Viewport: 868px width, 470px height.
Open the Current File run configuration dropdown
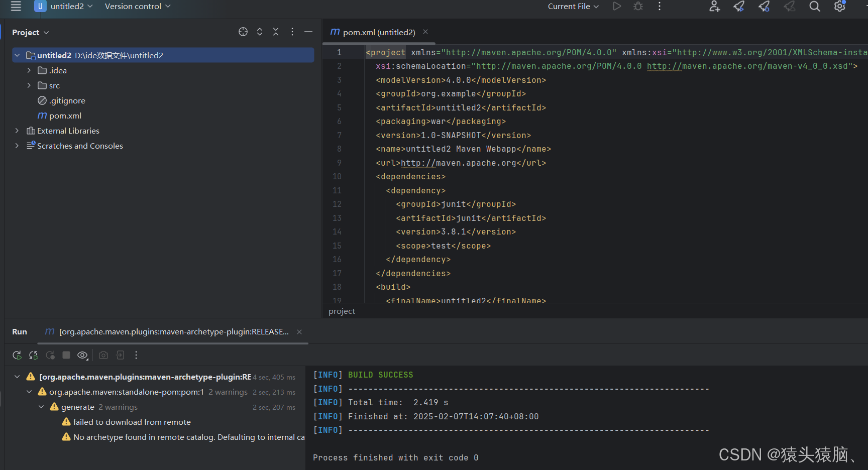(573, 7)
